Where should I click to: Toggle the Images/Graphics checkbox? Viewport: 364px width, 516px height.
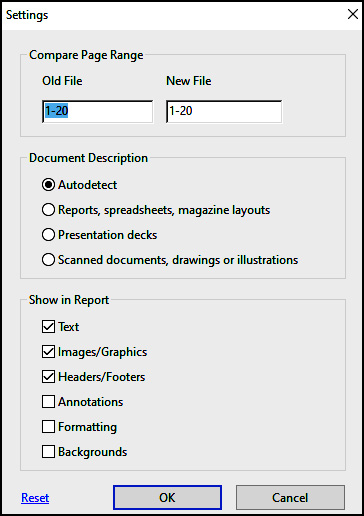point(48,352)
